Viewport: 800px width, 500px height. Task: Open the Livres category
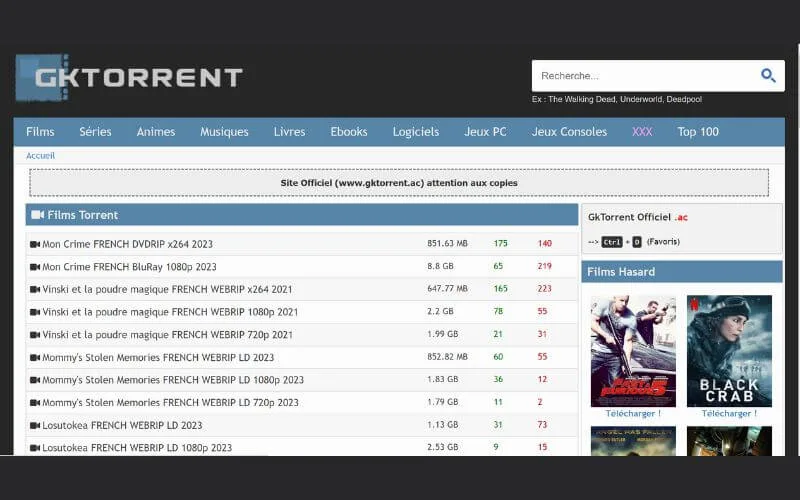click(x=289, y=132)
